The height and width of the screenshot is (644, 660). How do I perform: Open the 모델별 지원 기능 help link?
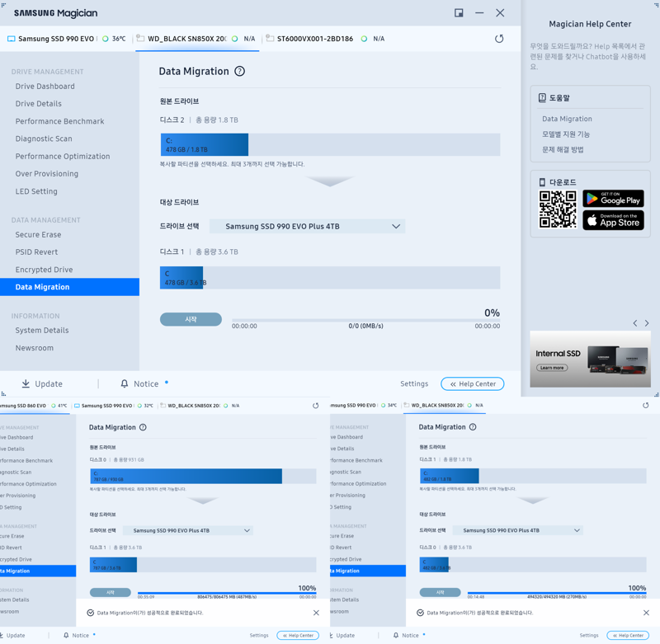pyautogui.click(x=566, y=134)
